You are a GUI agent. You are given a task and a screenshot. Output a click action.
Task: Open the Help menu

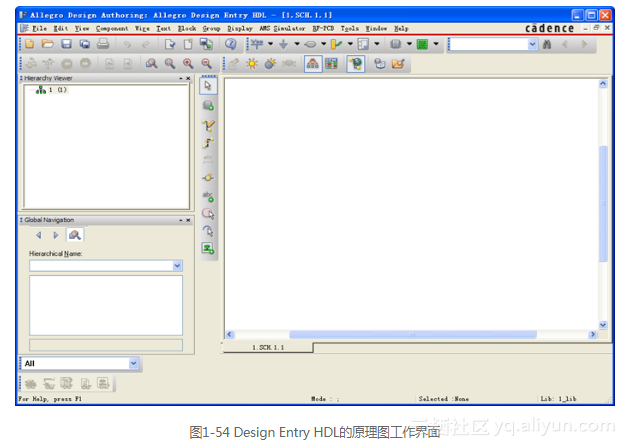coord(401,28)
